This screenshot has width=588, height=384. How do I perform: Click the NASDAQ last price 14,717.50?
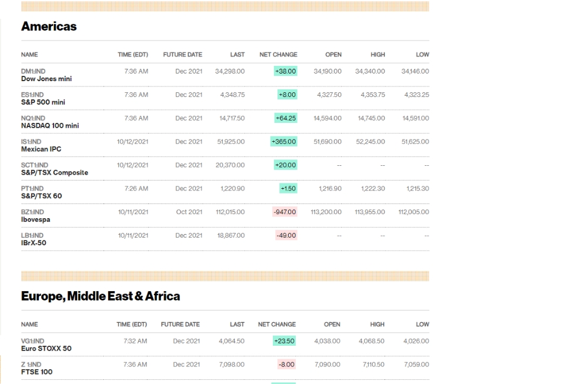[232, 118]
